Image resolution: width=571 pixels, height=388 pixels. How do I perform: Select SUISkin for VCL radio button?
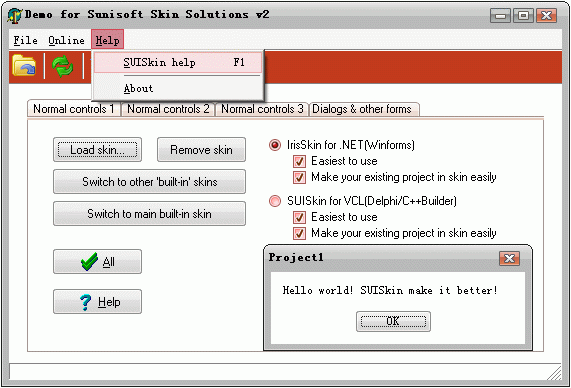275,201
